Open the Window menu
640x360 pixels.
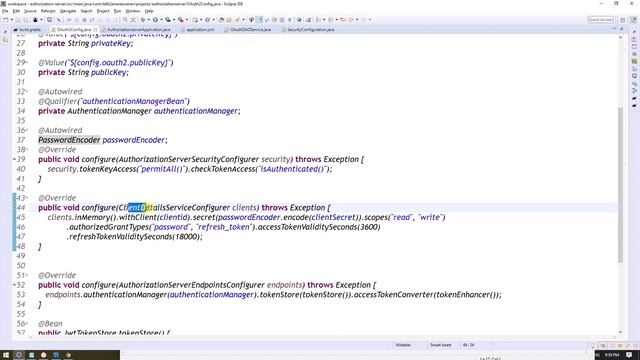pos(133,11)
